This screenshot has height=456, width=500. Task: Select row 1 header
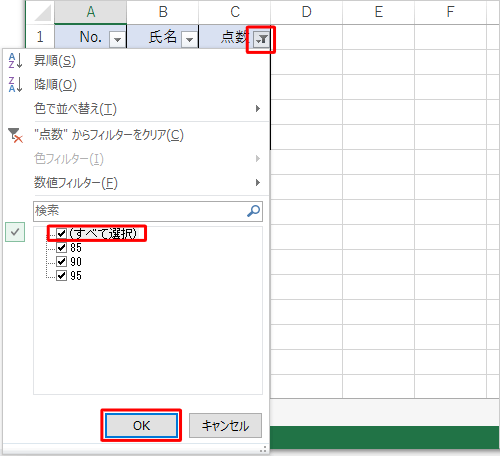40,37
